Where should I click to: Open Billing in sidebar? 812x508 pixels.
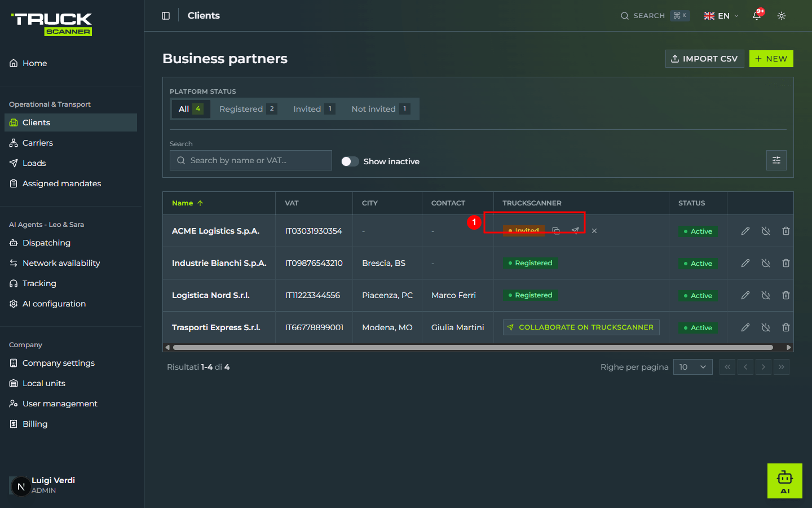tap(70, 424)
